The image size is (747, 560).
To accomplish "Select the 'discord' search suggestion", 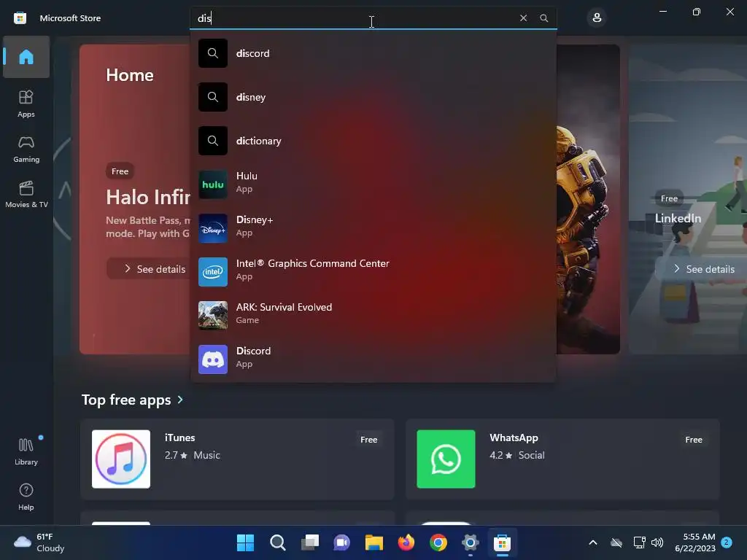I will (x=373, y=53).
